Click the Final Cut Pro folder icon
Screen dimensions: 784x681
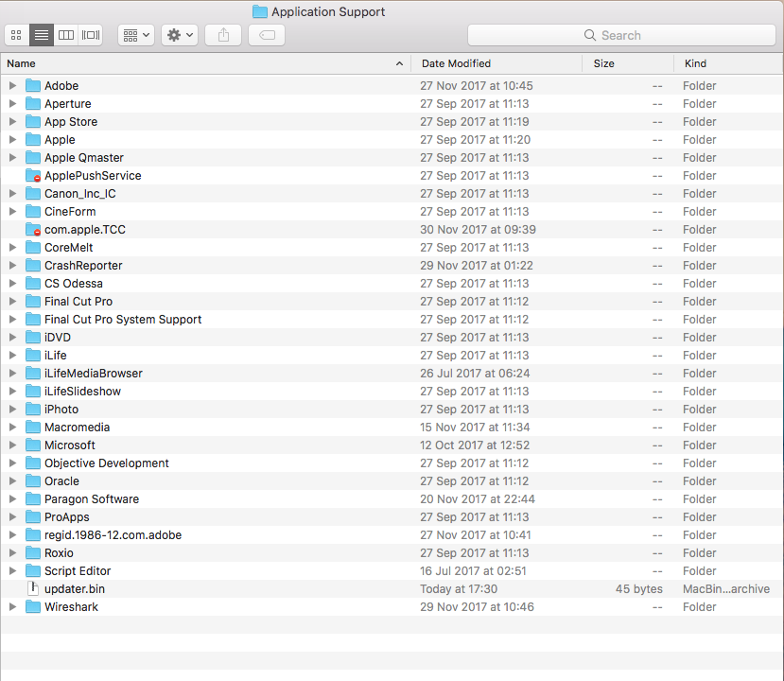[x=33, y=302]
